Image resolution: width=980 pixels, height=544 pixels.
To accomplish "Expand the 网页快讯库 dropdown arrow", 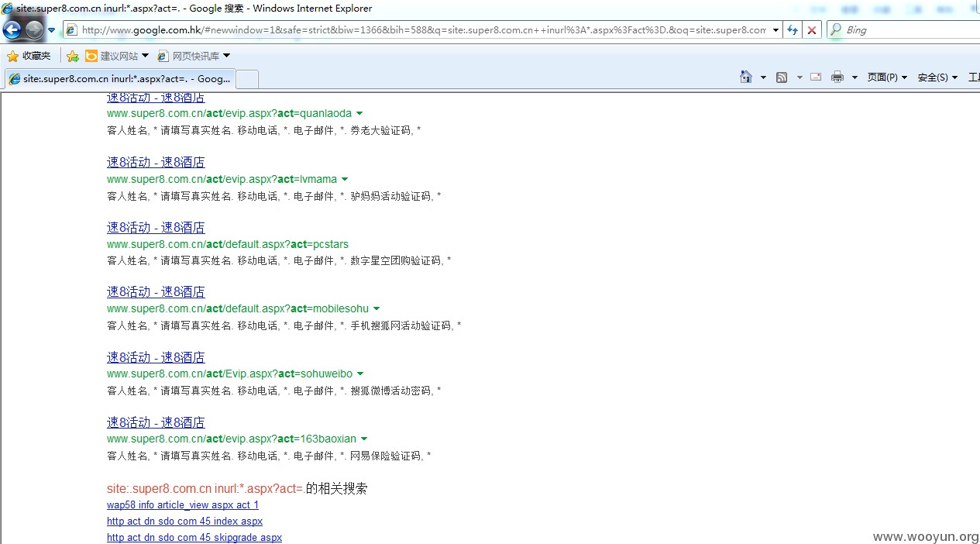I will [226, 56].
